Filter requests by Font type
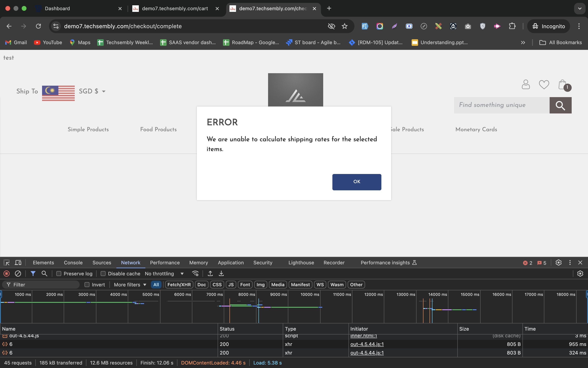 coord(245,285)
